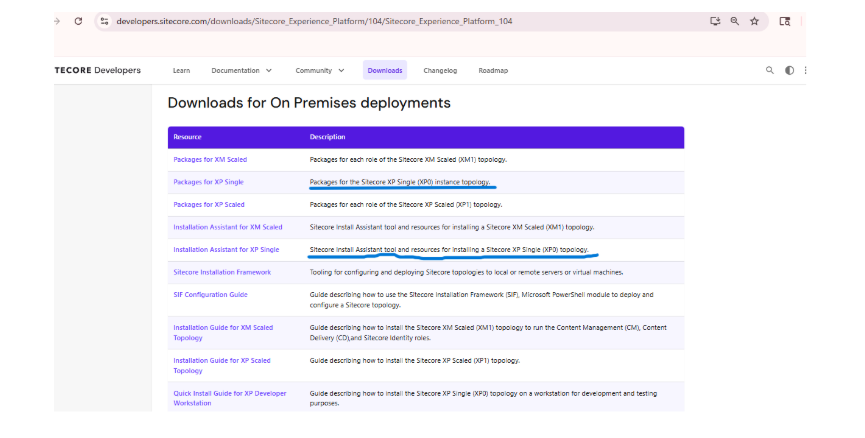The width and height of the screenshot is (865, 438).
Task: Open Packages for XP Scaled link
Action: (209, 205)
